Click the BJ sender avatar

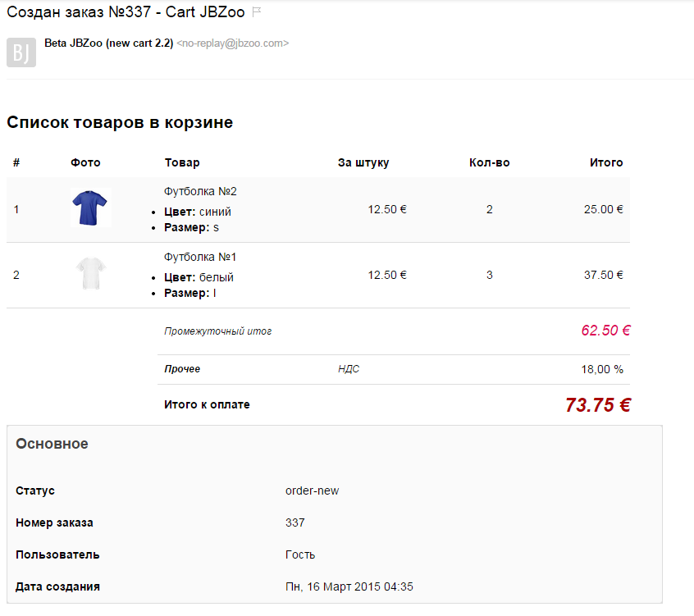[x=21, y=52]
